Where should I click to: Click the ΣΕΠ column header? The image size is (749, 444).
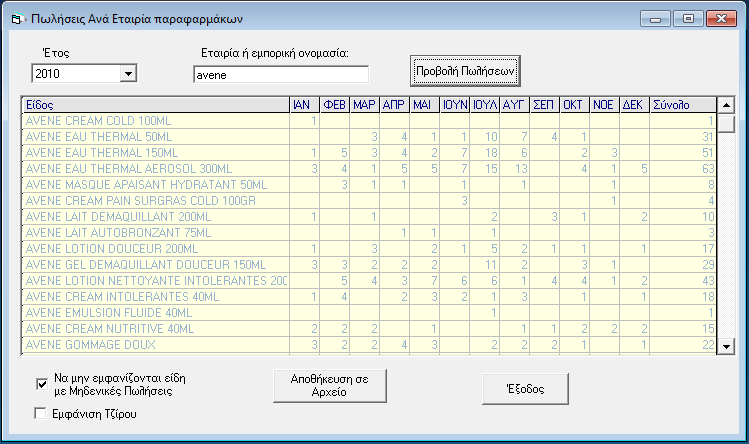coord(545,105)
